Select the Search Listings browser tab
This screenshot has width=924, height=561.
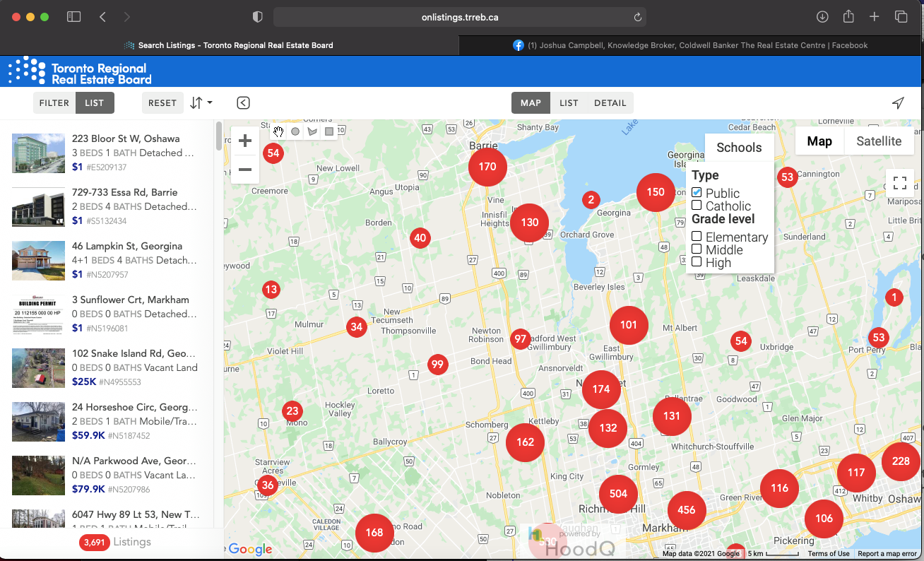(x=229, y=45)
